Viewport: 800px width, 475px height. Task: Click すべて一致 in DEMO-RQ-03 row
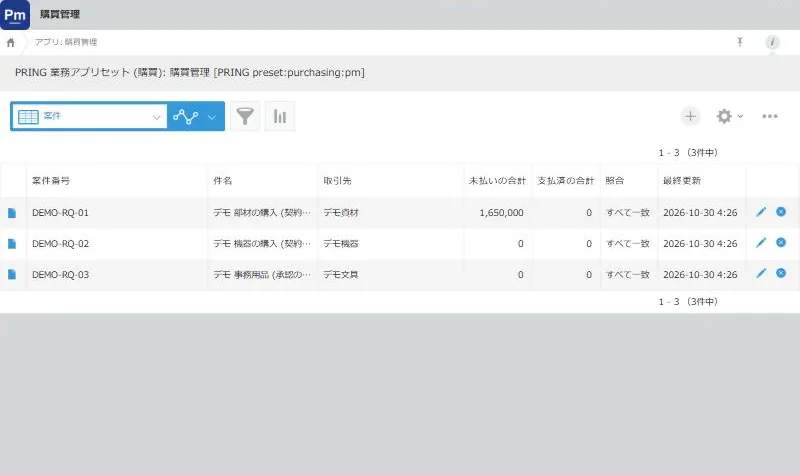[628, 274]
